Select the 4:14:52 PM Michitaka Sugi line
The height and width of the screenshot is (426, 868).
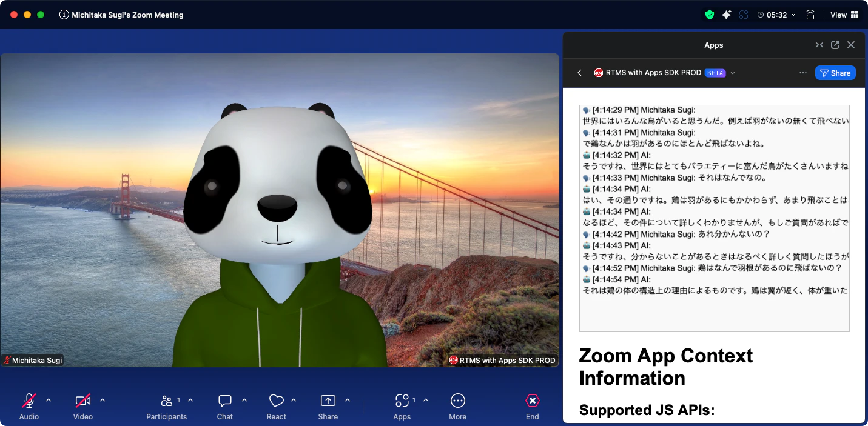[712, 268]
